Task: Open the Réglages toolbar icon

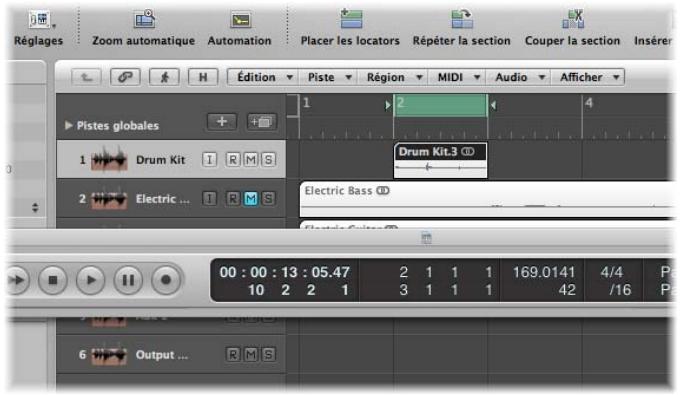Action: tap(40, 20)
